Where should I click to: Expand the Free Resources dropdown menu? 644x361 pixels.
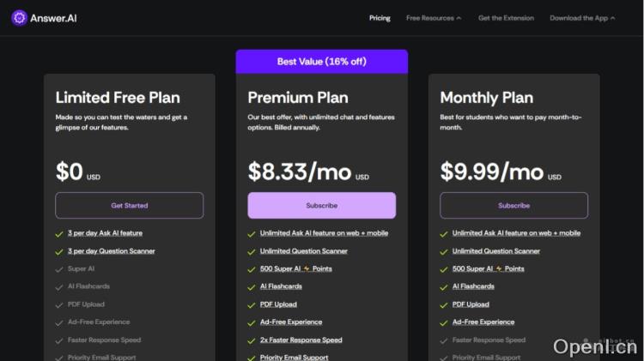(x=434, y=18)
